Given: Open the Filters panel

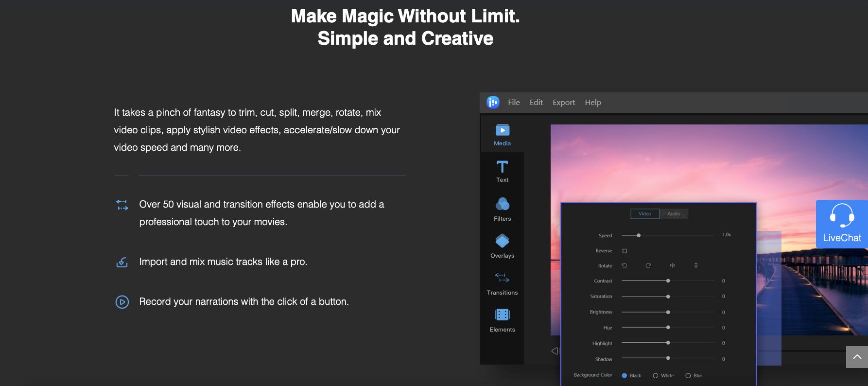Looking at the screenshot, I should 502,209.
